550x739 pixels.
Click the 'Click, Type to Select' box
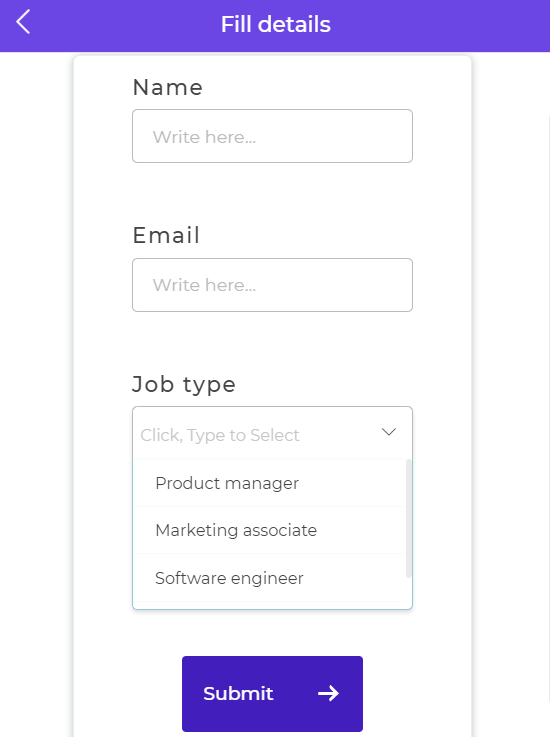click(x=272, y=433)
